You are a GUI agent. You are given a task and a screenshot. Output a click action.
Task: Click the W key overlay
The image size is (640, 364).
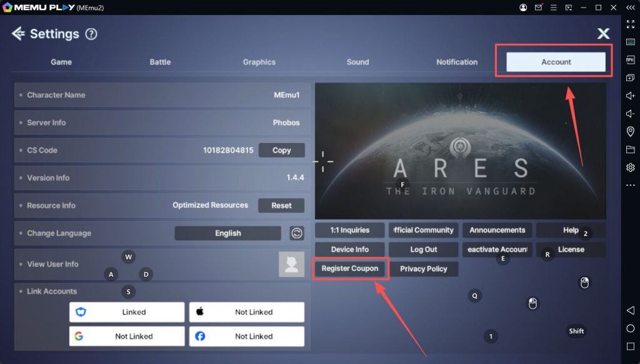point(129,257)
